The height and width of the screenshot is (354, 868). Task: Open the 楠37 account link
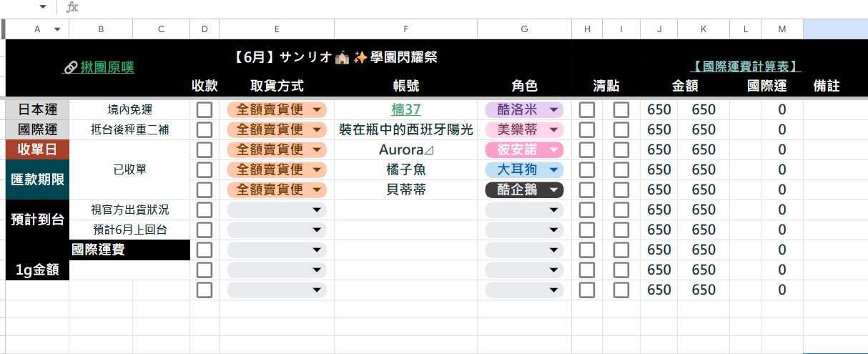point(406,109)
